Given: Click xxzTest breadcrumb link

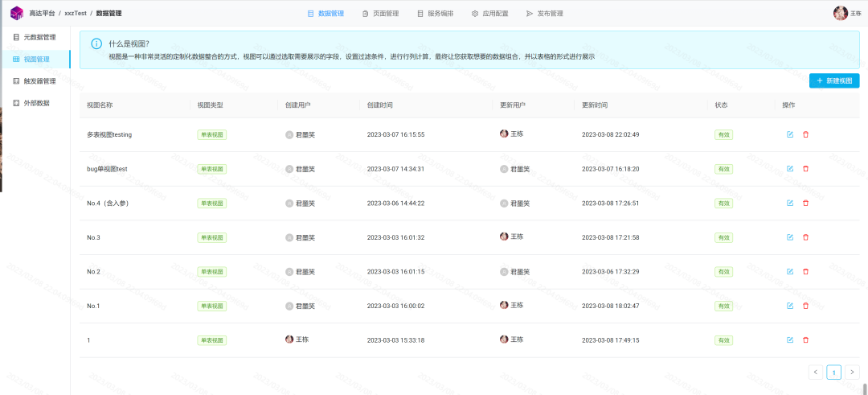Looking at the screenshot, I should pos(76,14).
